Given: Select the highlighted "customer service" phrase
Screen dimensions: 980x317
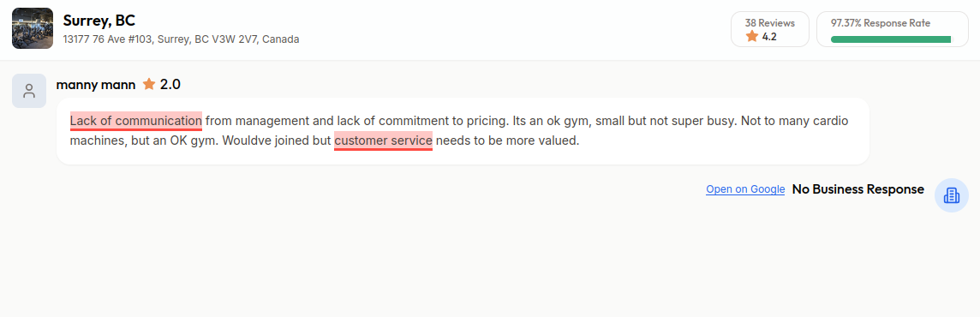Looking at the screenshot, I should pos(383,141).
